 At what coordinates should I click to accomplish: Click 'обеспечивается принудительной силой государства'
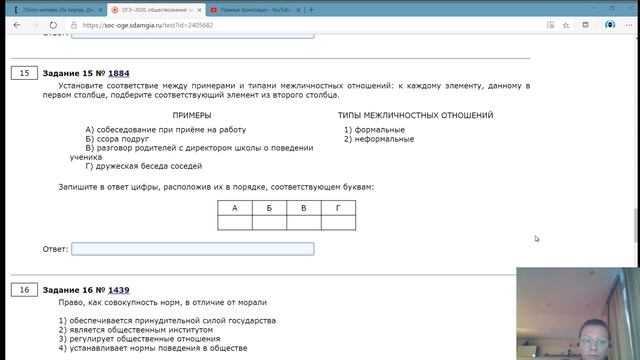pos(173,321)
